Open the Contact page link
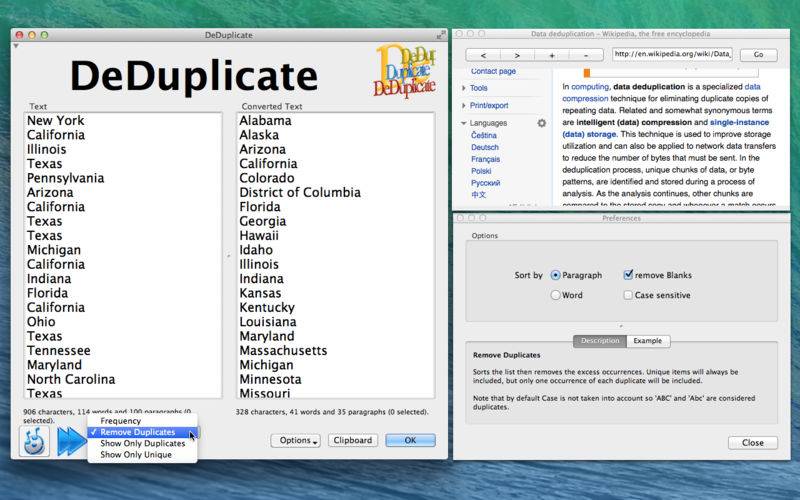Image resolution: width=800 pixels, height=500 pixels. (493, 71)
